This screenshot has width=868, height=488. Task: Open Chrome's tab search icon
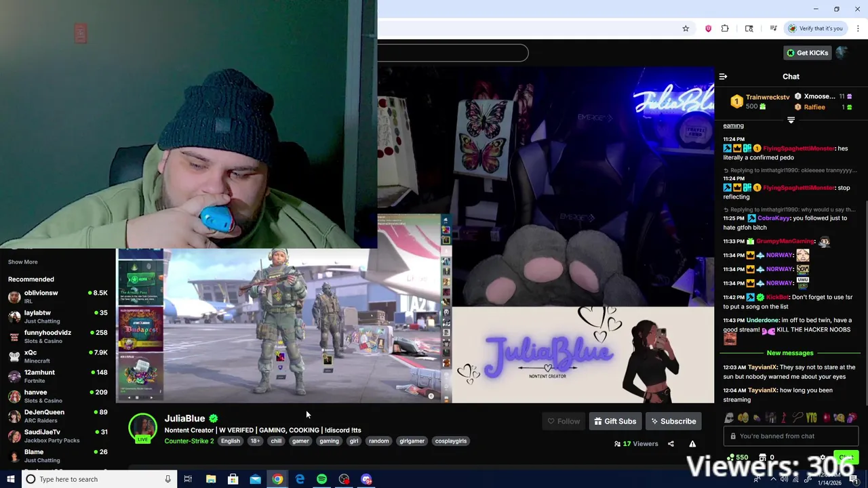point(749,28)
